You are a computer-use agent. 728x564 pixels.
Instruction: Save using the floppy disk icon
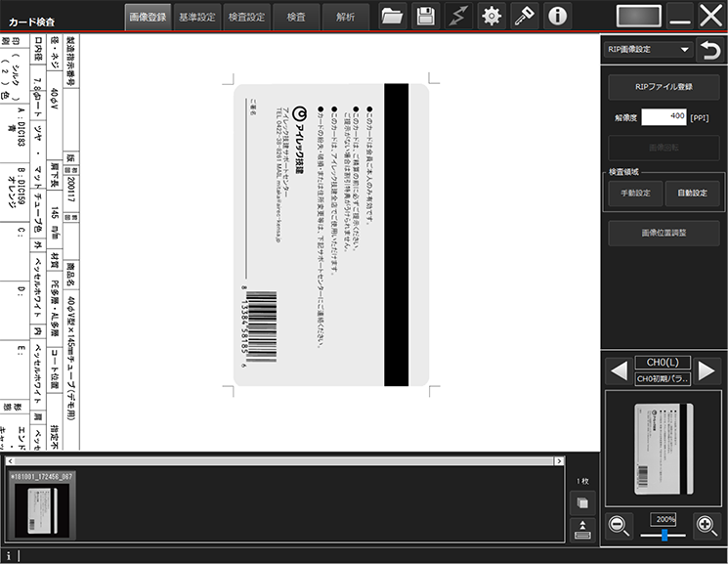tap(425, 17)
